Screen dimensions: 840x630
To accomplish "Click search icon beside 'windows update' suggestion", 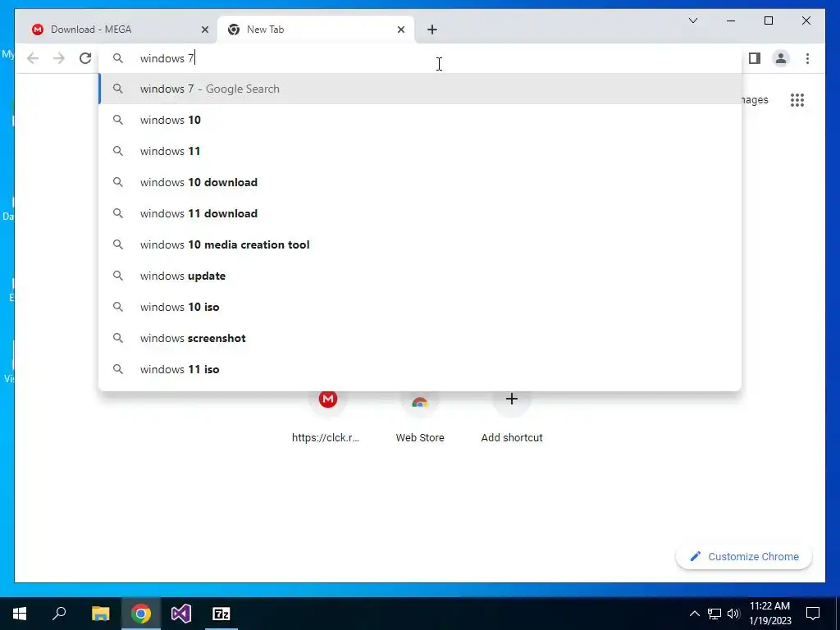I will tap(118, 276).
